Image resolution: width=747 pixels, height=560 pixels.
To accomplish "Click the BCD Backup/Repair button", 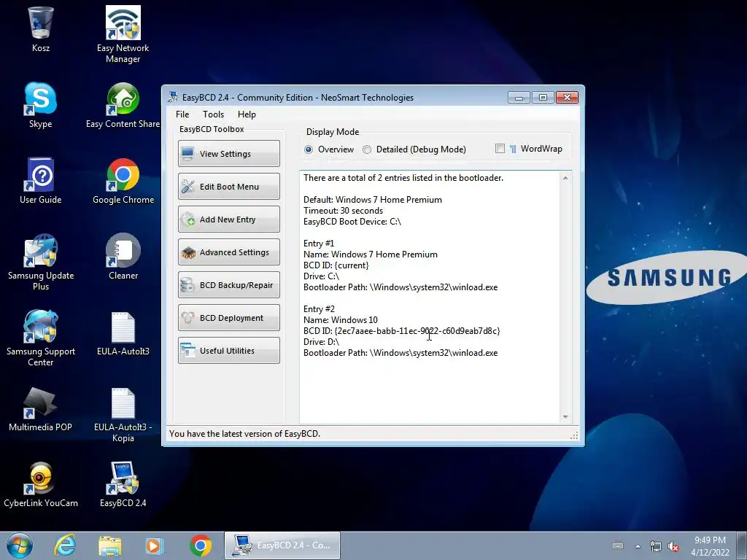I will tap(229, 285).
